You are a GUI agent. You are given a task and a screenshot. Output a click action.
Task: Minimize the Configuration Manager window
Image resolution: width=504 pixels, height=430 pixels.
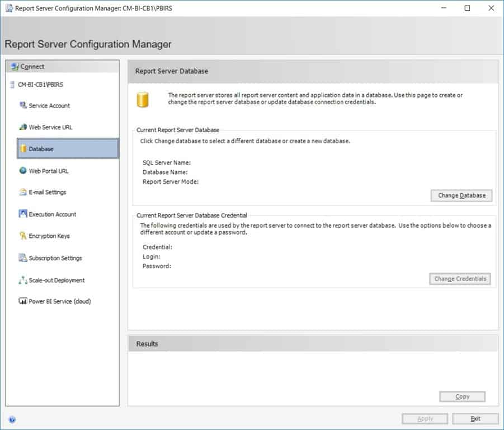click(x=444, y=8)
